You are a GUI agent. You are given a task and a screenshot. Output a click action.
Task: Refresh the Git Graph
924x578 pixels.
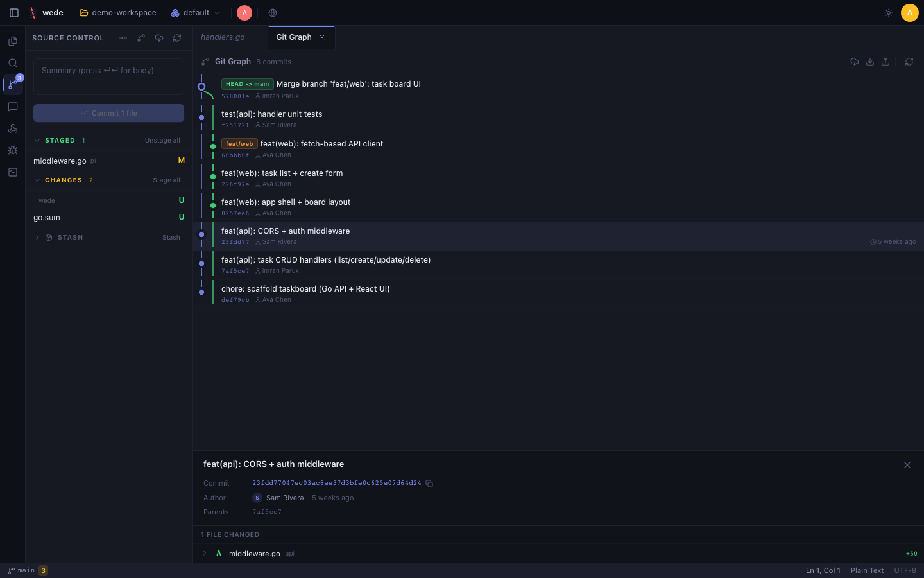point(909,62)
